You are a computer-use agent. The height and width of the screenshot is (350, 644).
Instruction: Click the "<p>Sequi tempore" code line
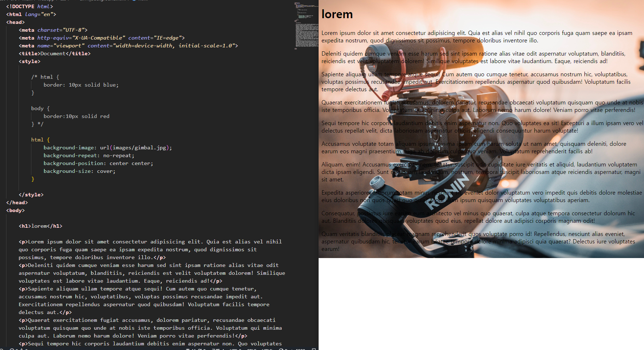[x=150, y=344]
